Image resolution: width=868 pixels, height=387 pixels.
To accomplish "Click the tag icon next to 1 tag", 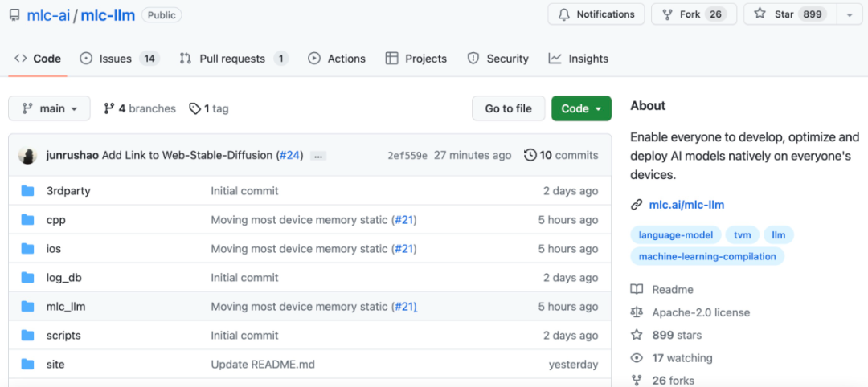I will coord(194,109).
